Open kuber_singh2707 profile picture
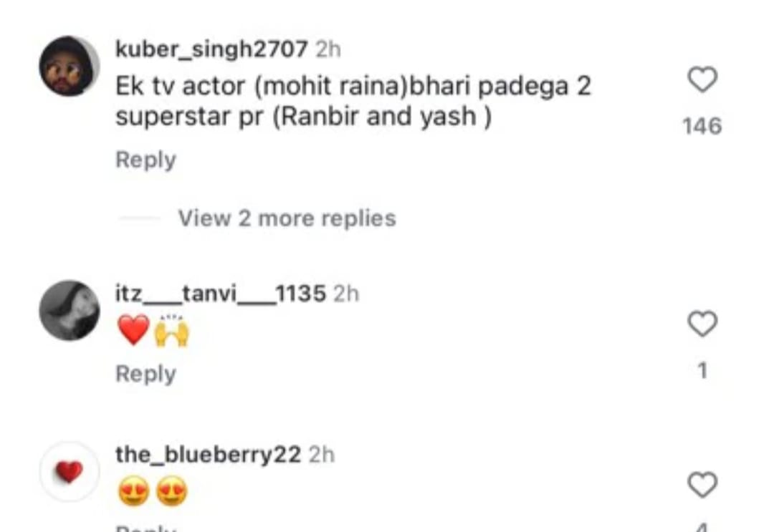Viewport: 774px width, 532px height. click(69, 66)
